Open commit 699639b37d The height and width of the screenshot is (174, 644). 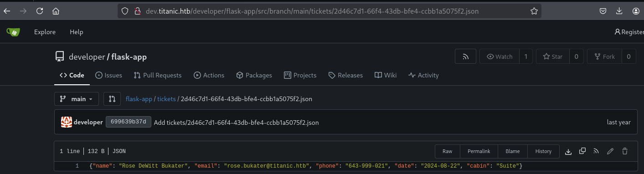pos(129,122)
